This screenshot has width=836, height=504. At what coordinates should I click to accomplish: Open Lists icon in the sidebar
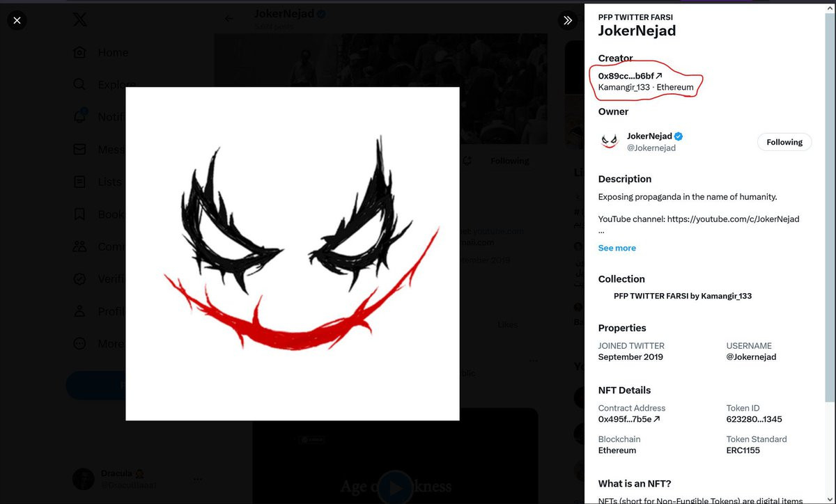[x=79, y=182]
